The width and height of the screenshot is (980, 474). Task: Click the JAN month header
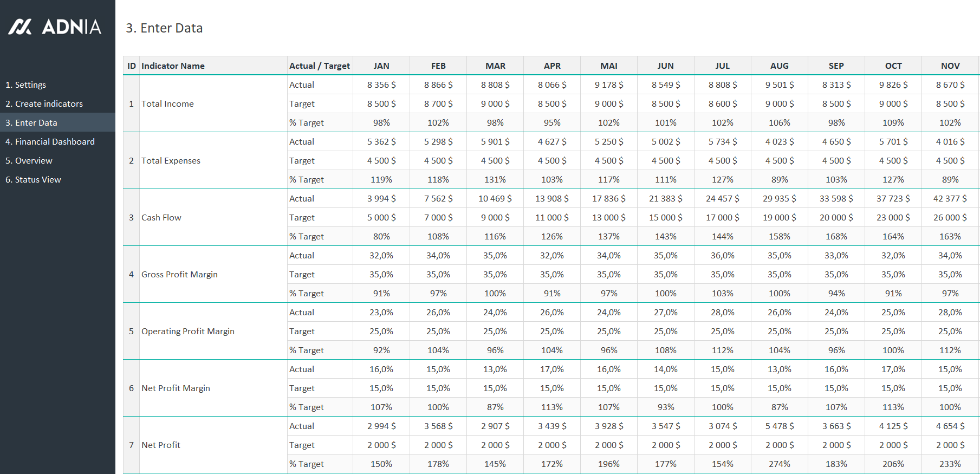381,66
